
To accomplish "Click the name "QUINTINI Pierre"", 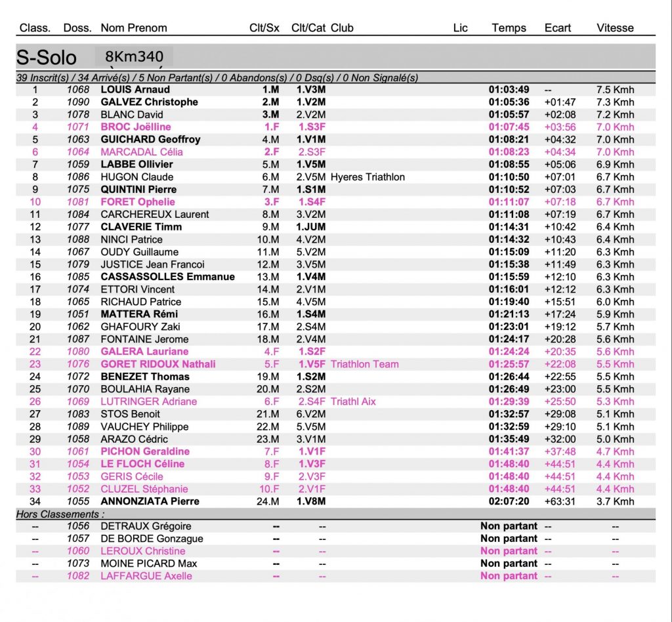I will 138,190.
